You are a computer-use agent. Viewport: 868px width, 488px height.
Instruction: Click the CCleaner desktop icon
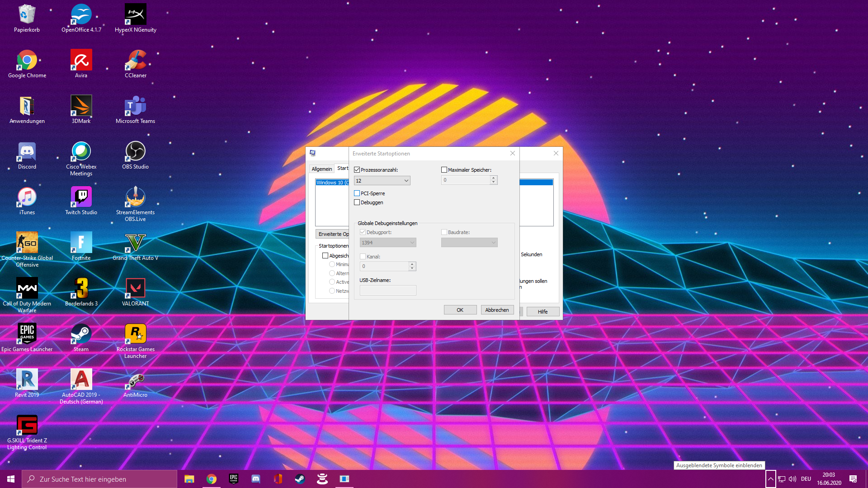tap(135, 61)
